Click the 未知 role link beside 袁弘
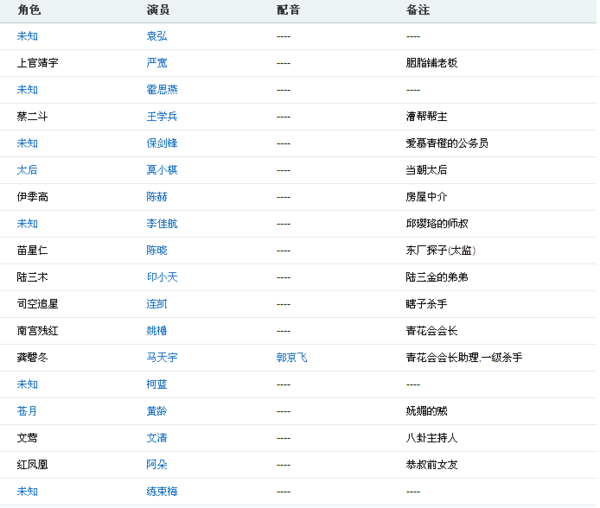Viewport: 600px width, 508px height. click(27, 36)
